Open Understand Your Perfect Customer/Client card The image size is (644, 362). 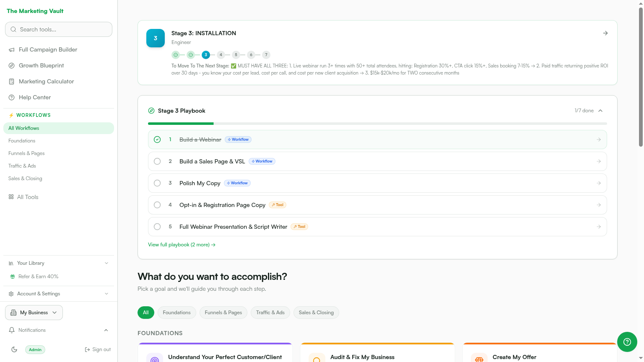[215, 353]
